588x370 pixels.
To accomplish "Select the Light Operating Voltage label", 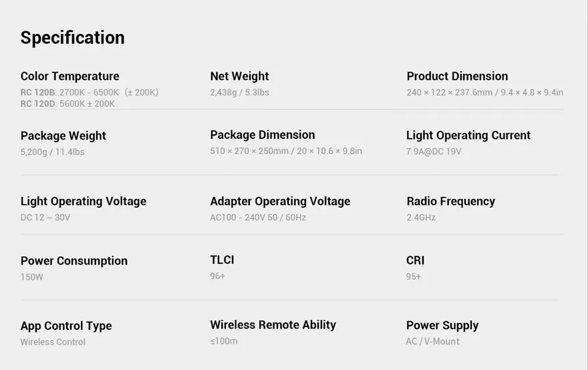I will pos(84,201).
